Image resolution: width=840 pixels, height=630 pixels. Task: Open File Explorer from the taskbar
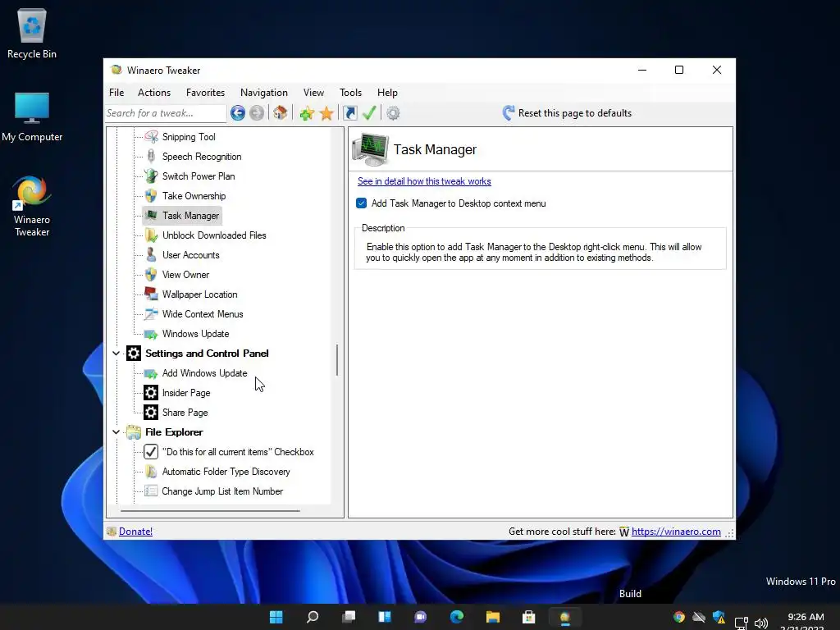coord(493,617)
